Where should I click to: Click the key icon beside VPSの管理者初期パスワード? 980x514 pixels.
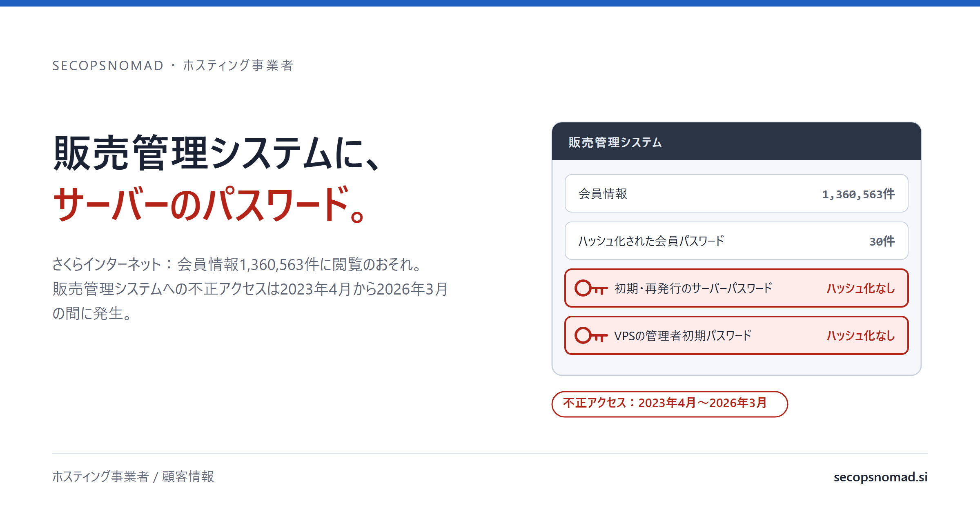coord(591,335)
